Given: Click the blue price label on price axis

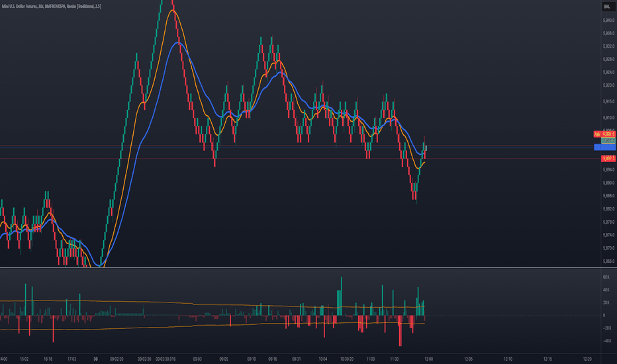Looking at the screenshot, I should click(604, 147).
